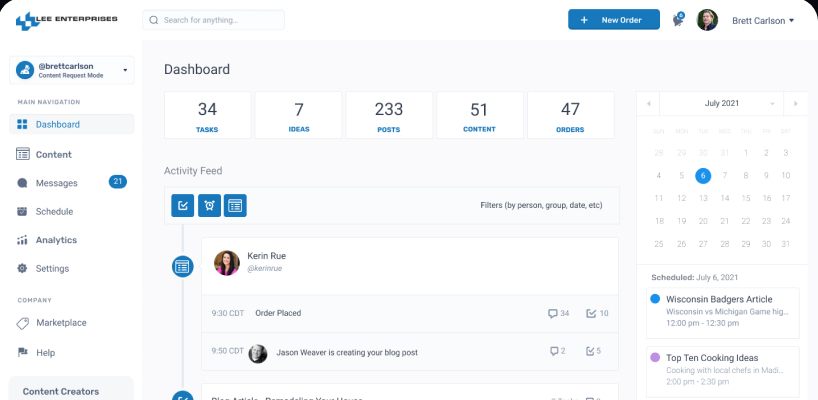Screen dimensions: 818x400
Task: Toggle the content list feed filter
Action: coord(235,205)
